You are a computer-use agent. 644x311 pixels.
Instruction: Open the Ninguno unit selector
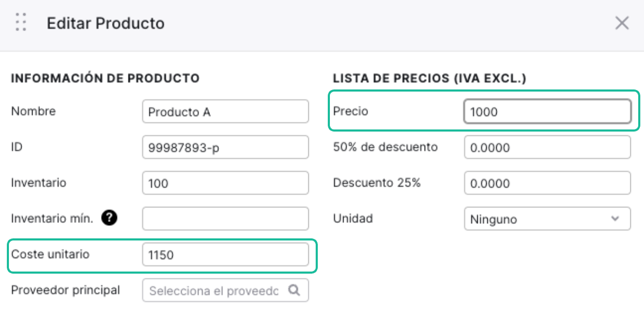click(547, 219)
